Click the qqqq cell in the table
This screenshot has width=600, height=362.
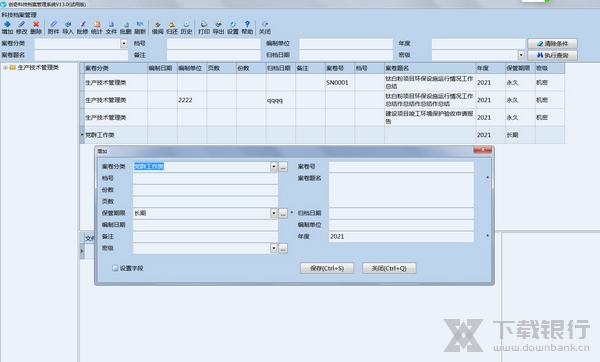[280, 100]
